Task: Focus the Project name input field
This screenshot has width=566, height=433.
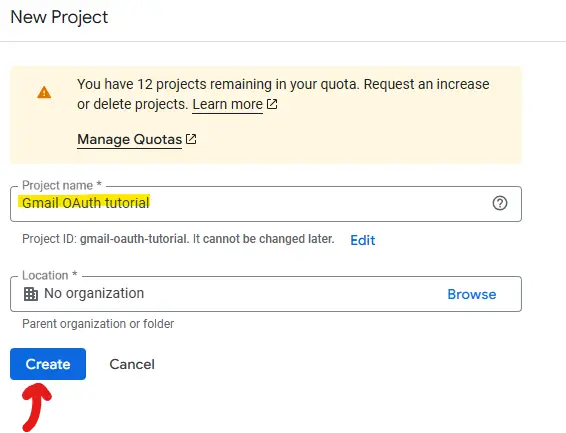Action: coord(266,204)
